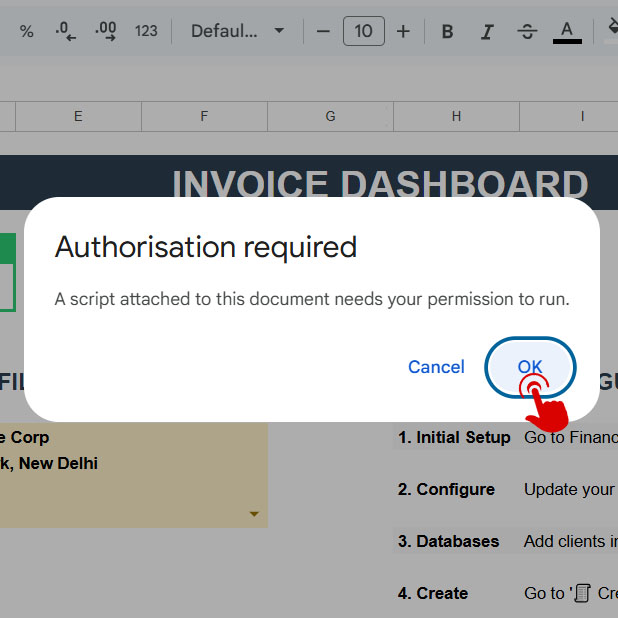The height and width of the screenshot is (618, 618).
Task: Open the fill colour paint bucket
Action: click(x=612, y=31)
